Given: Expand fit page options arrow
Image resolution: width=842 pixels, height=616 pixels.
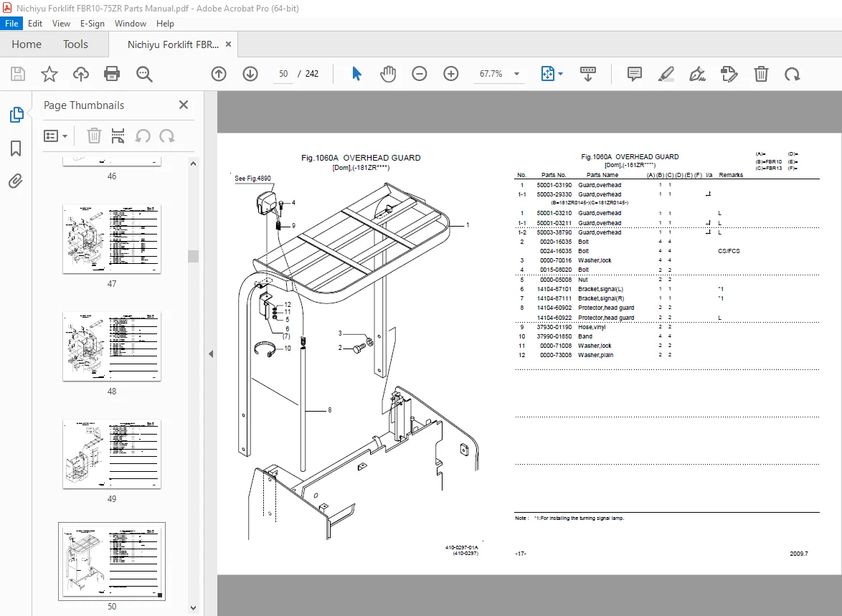Looking at the screenshot, I should [x=561, y=74].
